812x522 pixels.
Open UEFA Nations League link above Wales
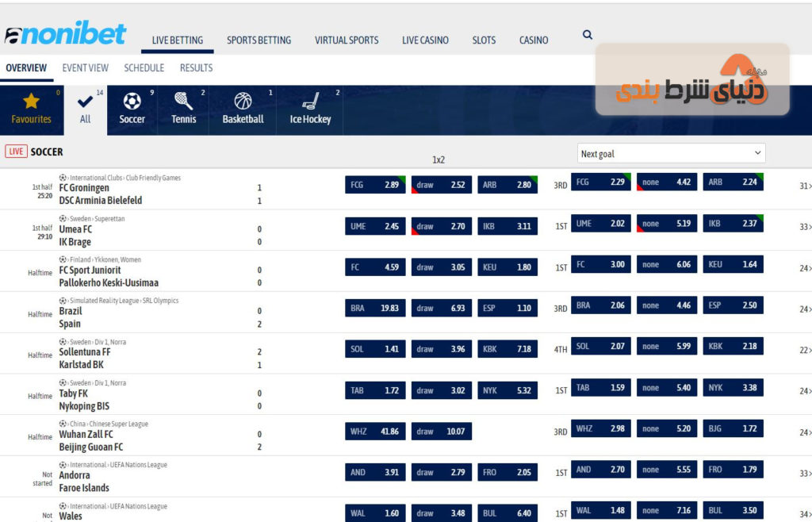point(137,506)
